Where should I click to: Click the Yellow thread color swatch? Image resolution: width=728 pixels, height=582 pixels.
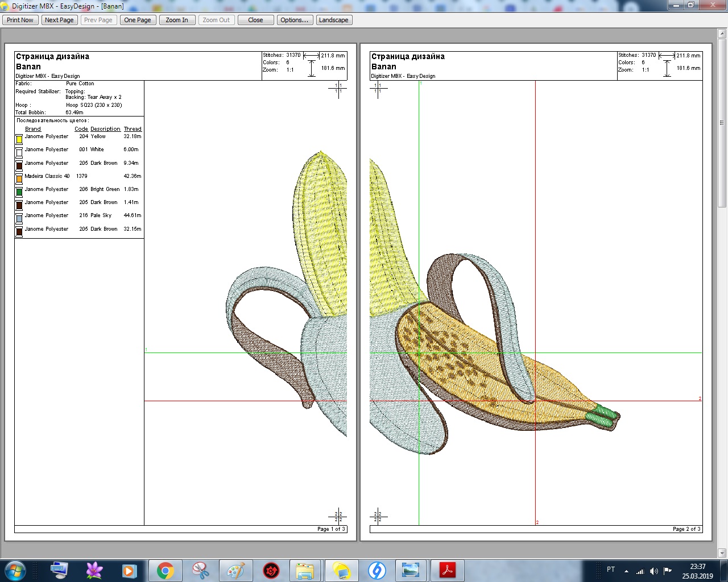tap(19, 139)
